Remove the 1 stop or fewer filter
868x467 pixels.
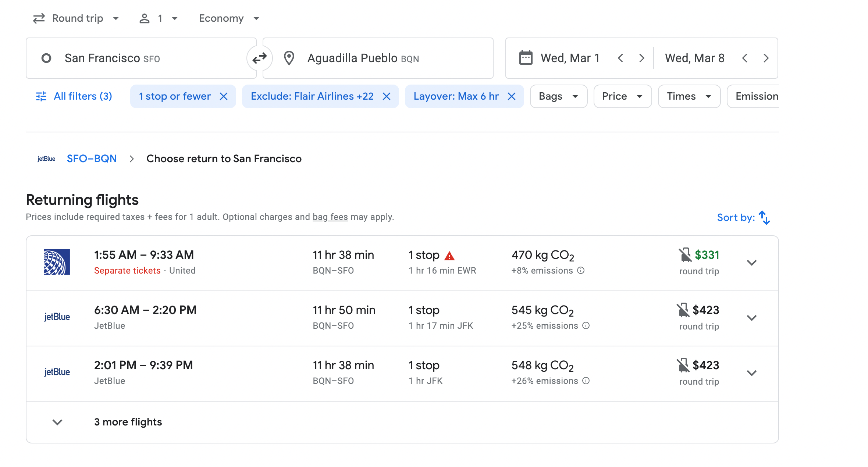pyautogui.click(x=224, y=96)
